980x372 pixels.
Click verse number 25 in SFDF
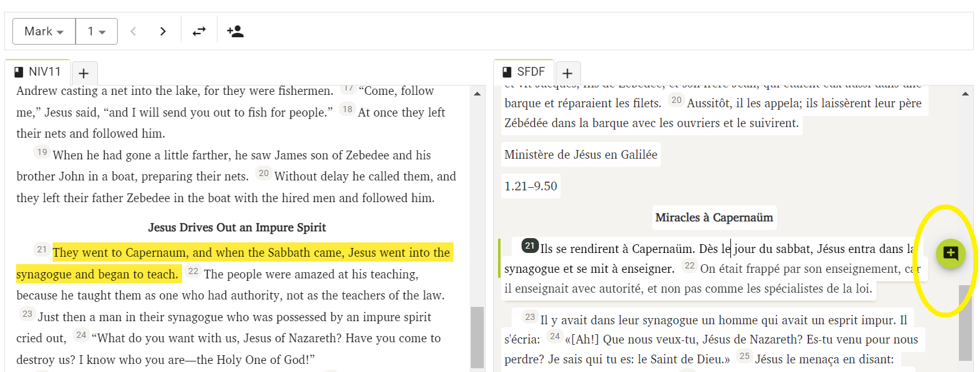click(745, 356)
